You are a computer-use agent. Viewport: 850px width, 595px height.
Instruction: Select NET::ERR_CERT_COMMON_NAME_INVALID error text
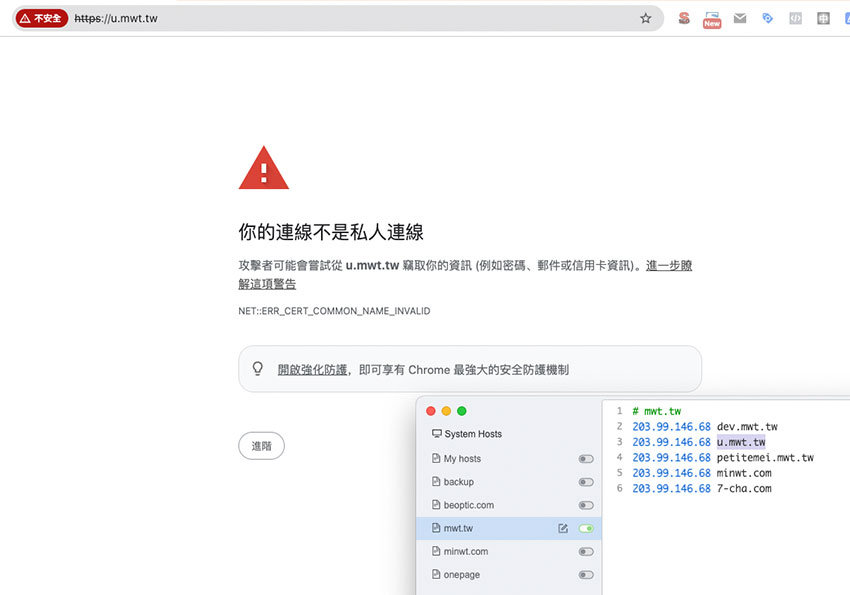(x=334, y=311)
